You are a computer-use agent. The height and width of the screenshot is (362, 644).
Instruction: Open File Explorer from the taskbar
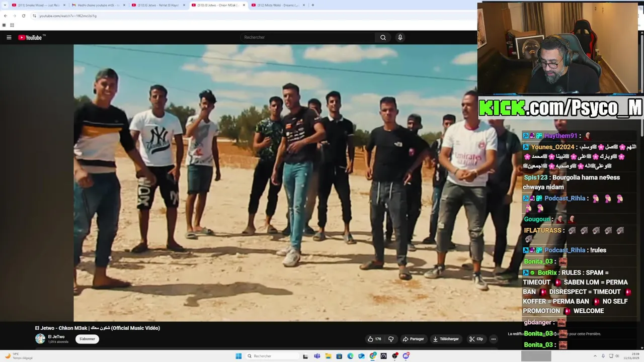click(x=328, y=356)
